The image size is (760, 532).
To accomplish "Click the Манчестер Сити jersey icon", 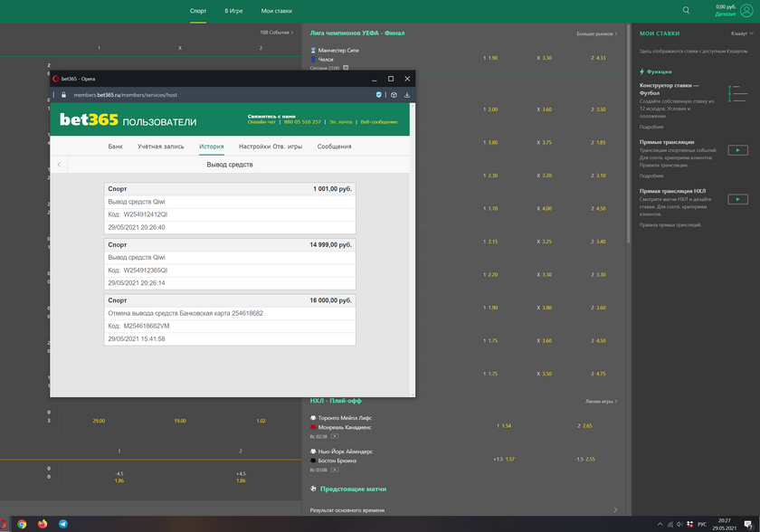I will [313, 51].
